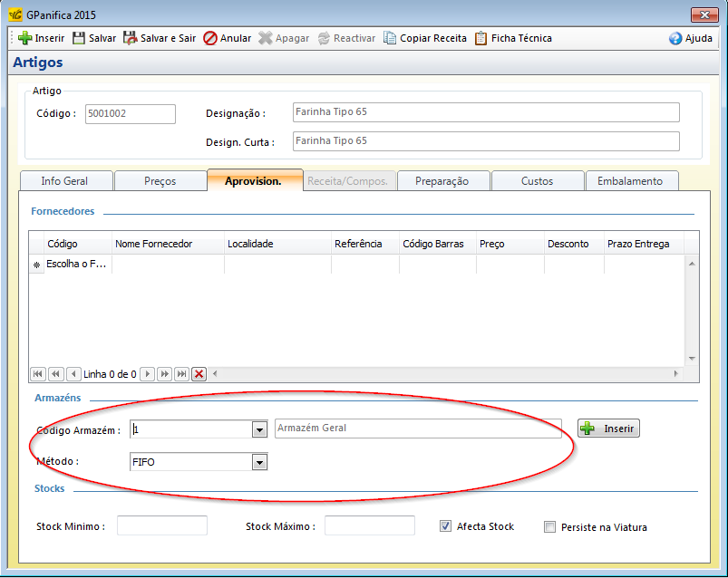This screenshot has height=578, width=728.
Task: Open Copiar Receita from toolbar
Action: pos(390,38)
